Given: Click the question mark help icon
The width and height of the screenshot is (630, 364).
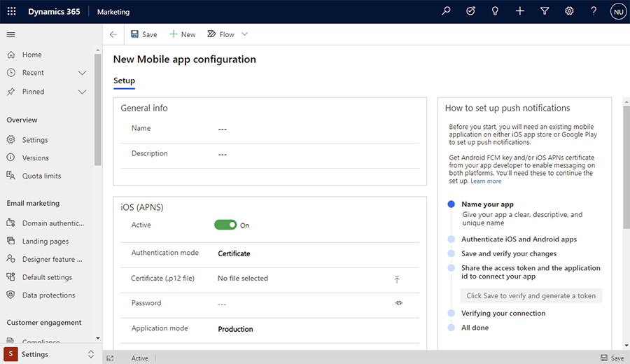Looking at the screenshot, I should click(594, 11).
